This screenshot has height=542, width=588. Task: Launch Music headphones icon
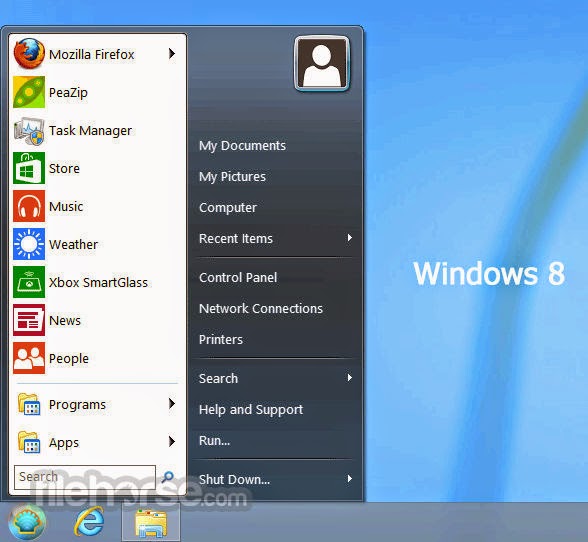(29, 206)
